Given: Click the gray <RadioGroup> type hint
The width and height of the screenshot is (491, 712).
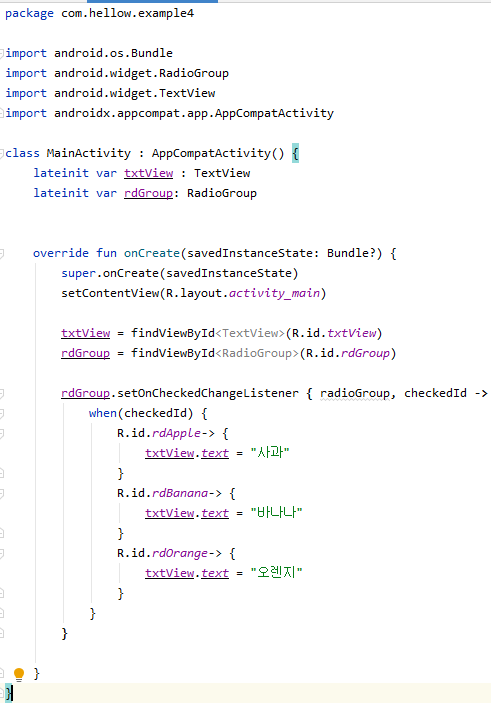Looking at the screenshot, I should [x=257, y=353].
